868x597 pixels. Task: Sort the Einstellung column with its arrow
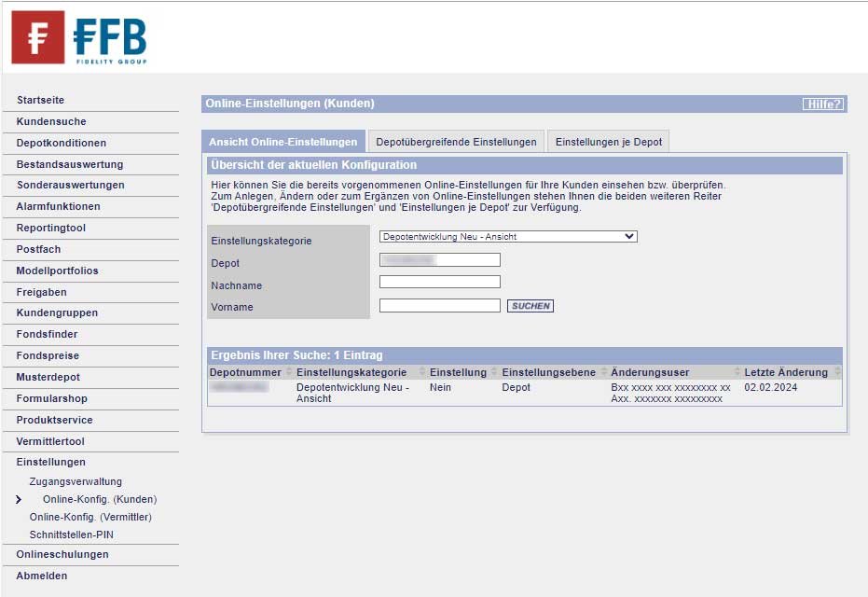[x=495, y=371]
